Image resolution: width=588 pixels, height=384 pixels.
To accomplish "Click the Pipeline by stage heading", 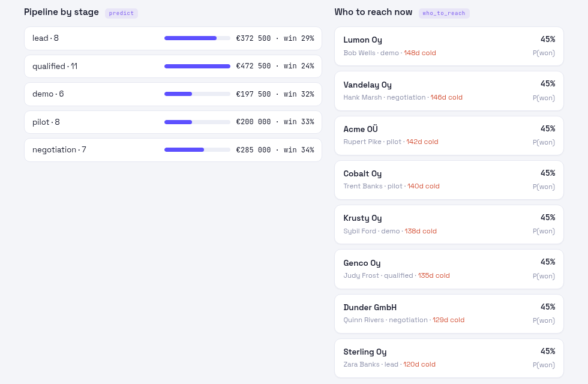I will point(61,12).
